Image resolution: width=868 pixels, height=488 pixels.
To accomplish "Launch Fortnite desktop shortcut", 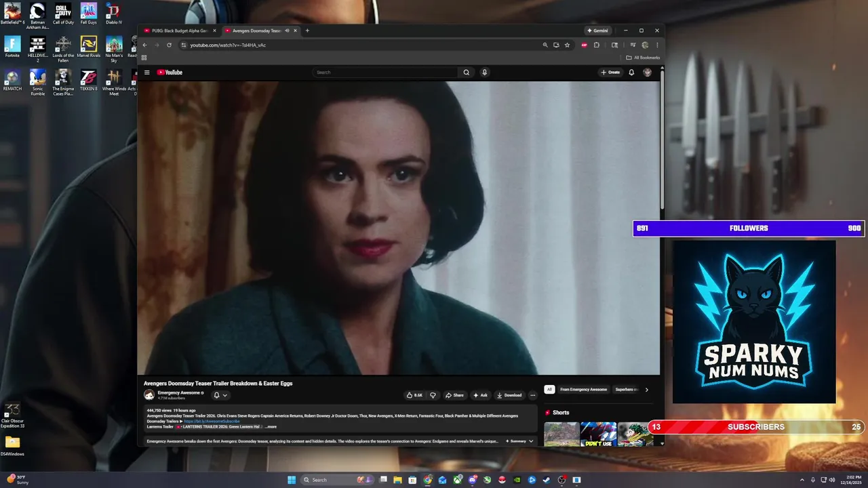I will [12, 47].
